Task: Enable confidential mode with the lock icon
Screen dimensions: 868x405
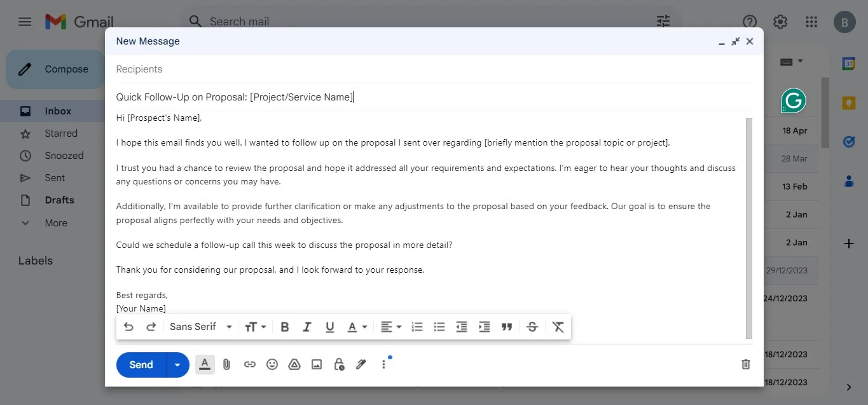Action: 338,364
